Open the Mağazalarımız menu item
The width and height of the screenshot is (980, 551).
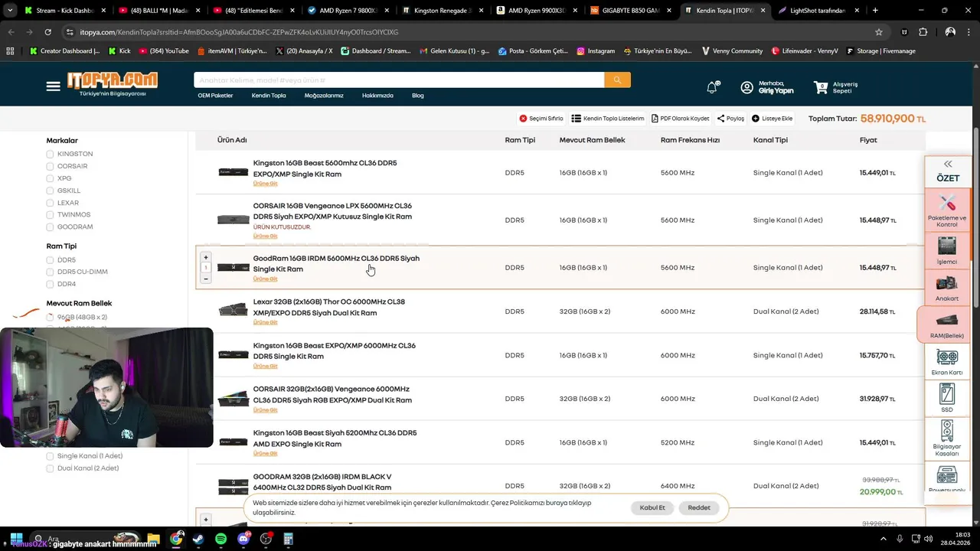coord(324,96)
